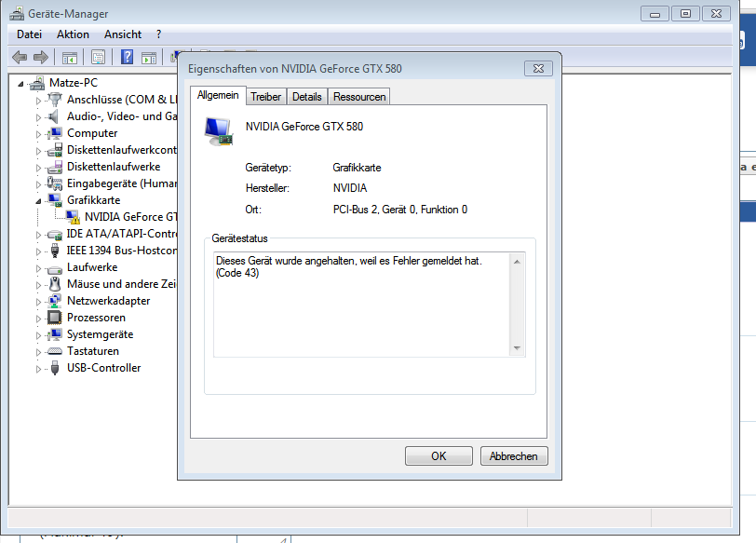
Task: Click the show/hide action pane toolbar icon
Action: pyautogui.click(x=149, y=58)
